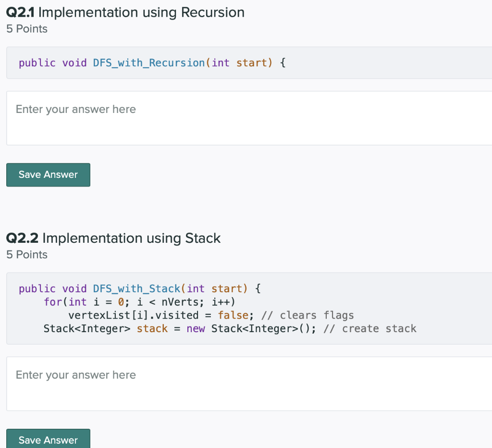This screenshot has width=492, height=448.
Task: Click the "new Stack<Integer>()" expression
Action: [252, 329]
